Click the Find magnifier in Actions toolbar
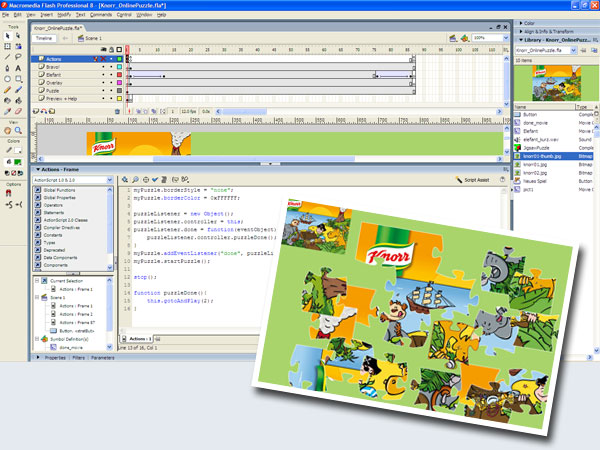The width and height of the screenshot is (600, 450). 135,179
